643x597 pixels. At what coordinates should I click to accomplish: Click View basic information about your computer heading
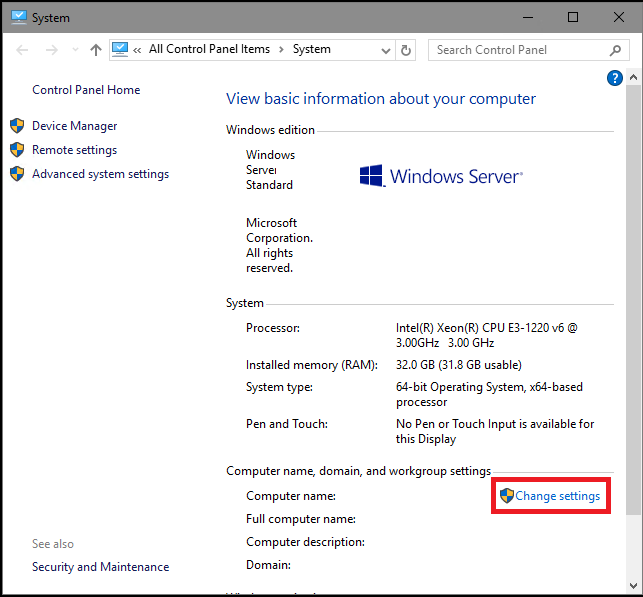point(381,99)
